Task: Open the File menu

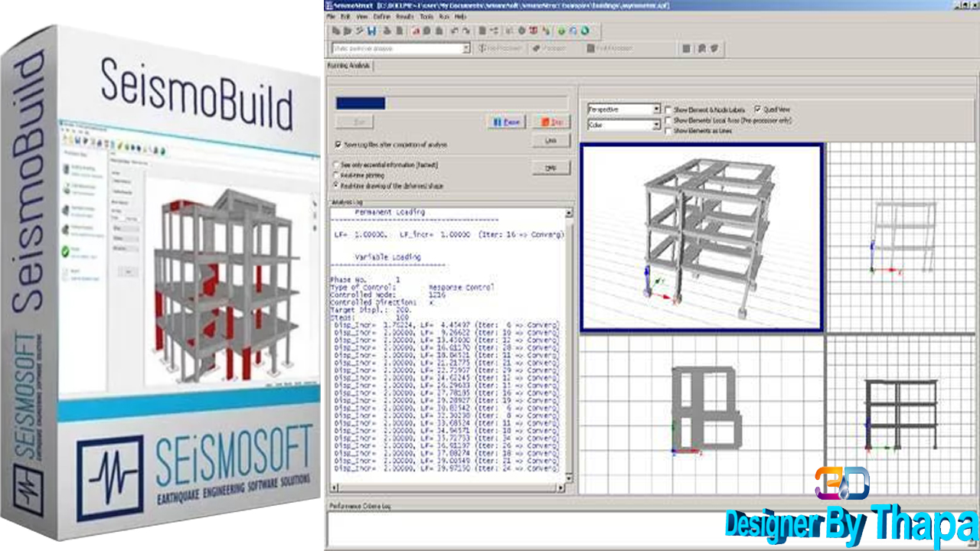Action: point(331,16)
